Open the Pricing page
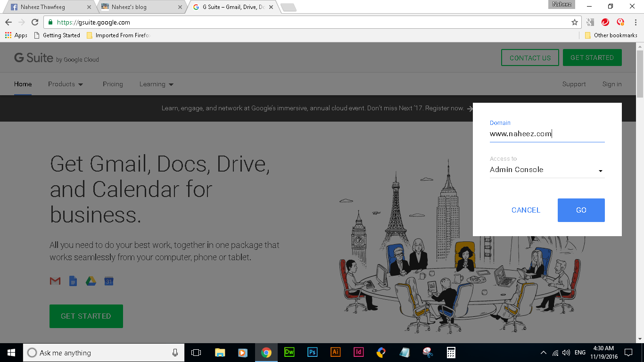The image size is (644, 362). [x=113, y=84]
